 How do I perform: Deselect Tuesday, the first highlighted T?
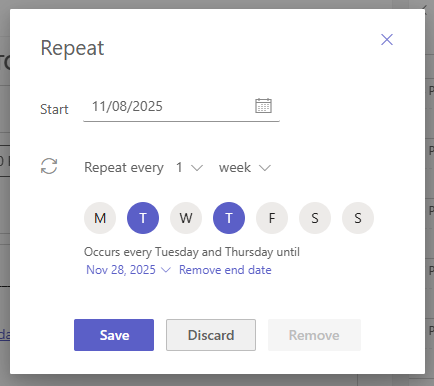[143, 218]
